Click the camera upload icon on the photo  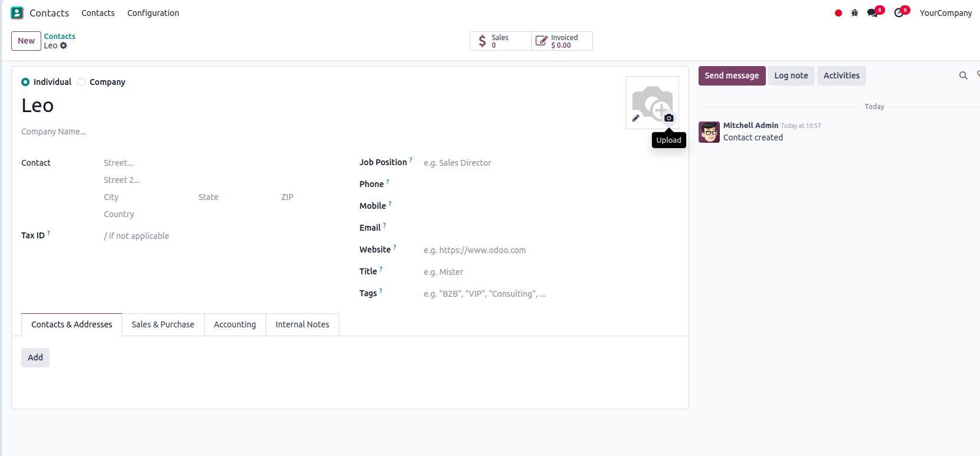(668, 118)
